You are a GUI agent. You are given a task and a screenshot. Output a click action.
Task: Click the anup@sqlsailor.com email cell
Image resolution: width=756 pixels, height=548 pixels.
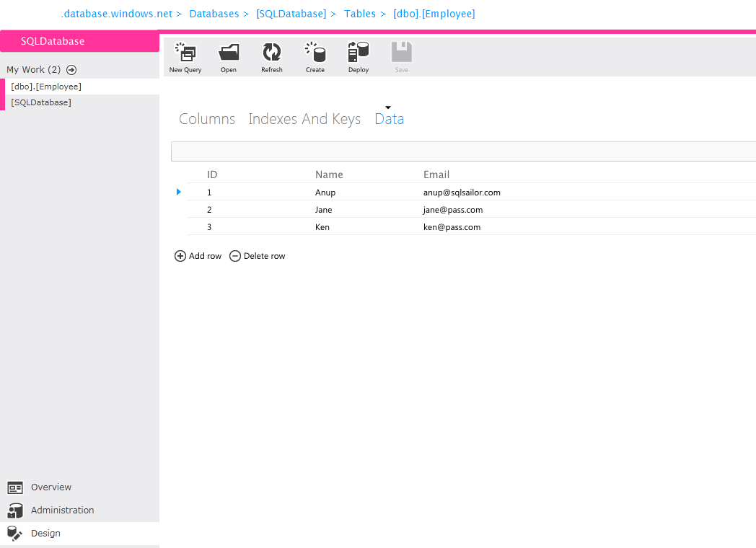click(x=462, y=193)
